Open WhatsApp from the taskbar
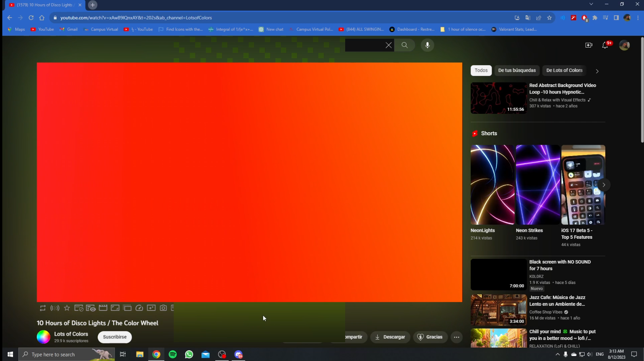The image size is (644, 361). (x=189, y=354)
